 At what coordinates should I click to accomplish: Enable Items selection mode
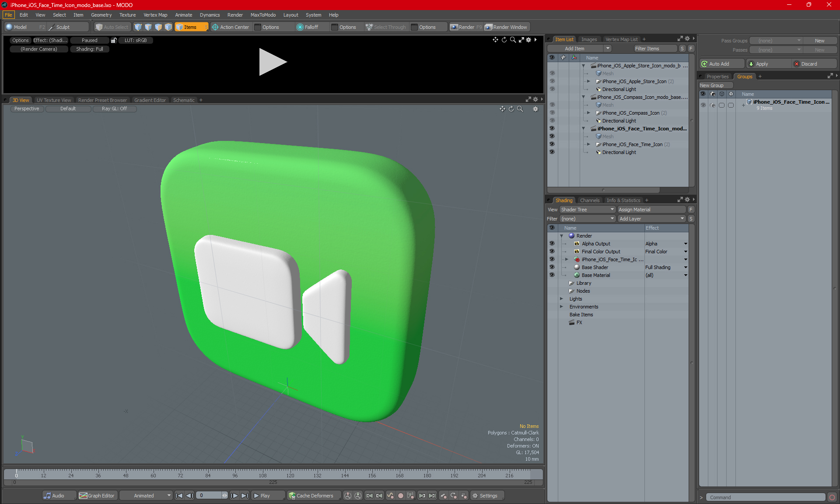point(191,27)
